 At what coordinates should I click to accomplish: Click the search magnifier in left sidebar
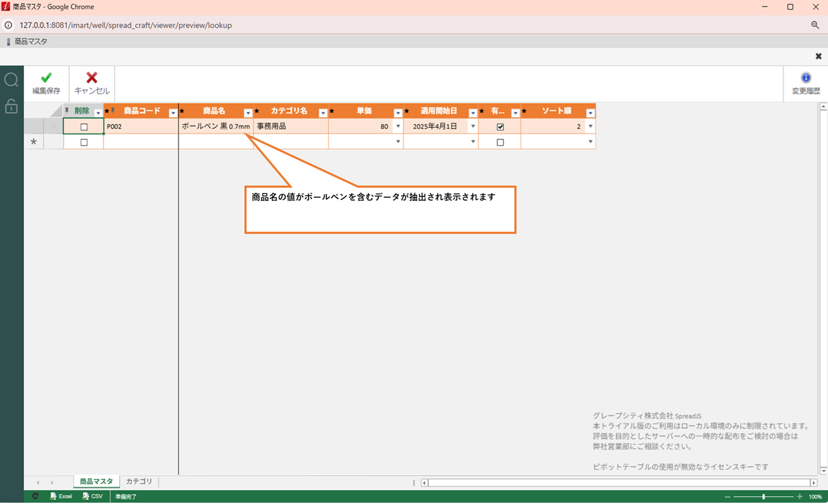(11, 80)
